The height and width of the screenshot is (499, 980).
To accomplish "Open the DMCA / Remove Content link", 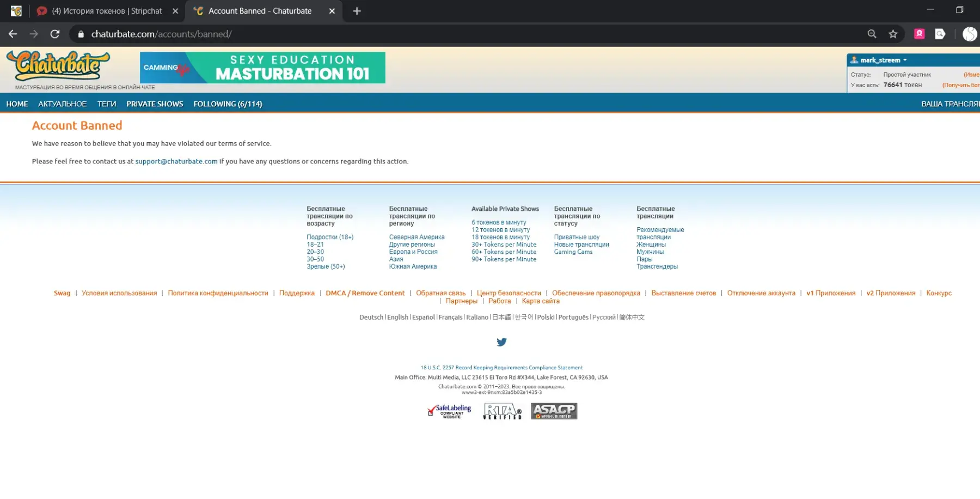I will 365,293.
